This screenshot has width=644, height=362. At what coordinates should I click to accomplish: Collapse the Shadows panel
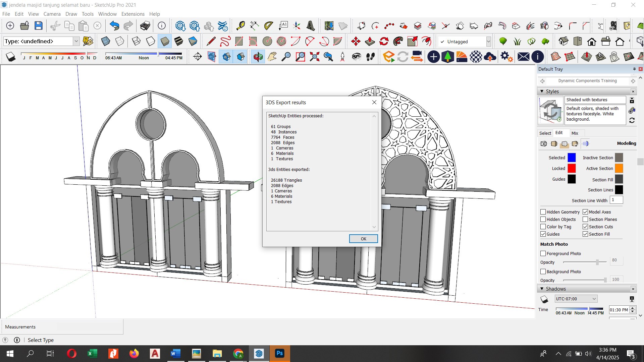coord(542,289)
